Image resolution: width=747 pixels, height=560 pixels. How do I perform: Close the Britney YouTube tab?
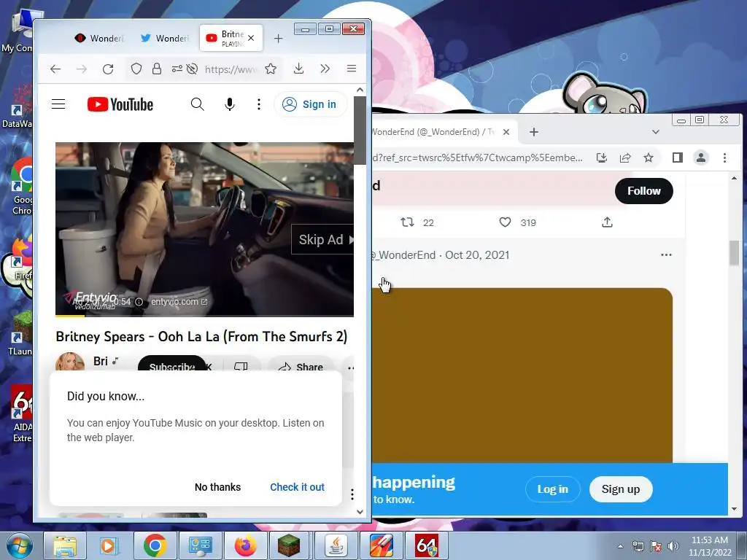pyautogui.click(x=251, y=38)
